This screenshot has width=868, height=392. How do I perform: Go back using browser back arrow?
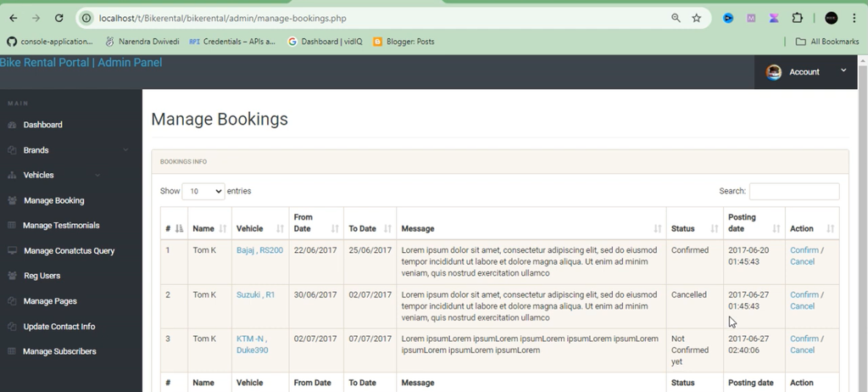[14, 19]
